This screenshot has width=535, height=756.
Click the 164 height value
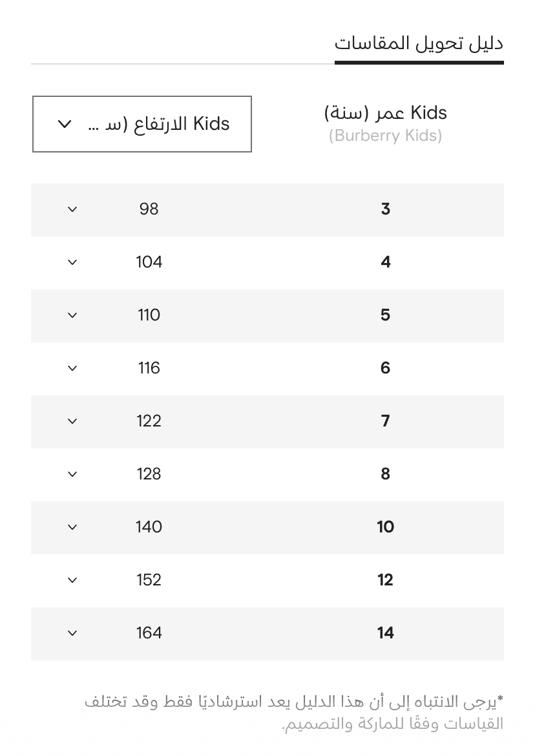(x=149, y=633)
